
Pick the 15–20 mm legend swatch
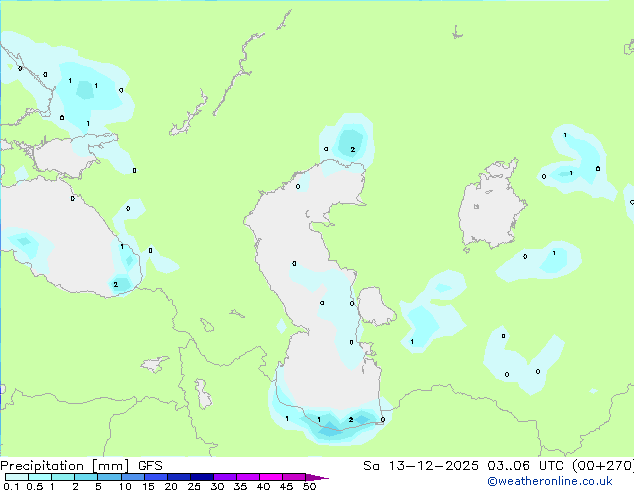click(156, 477)
